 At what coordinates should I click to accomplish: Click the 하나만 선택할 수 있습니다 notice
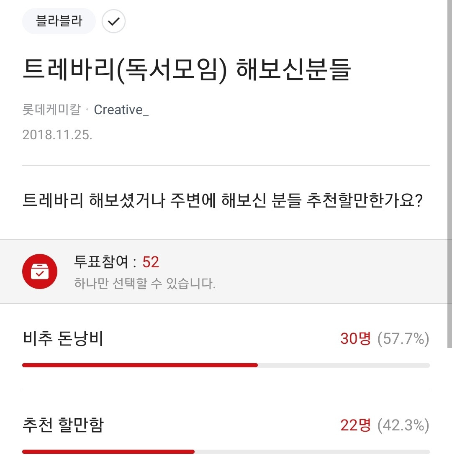click(x=145, y=283)
